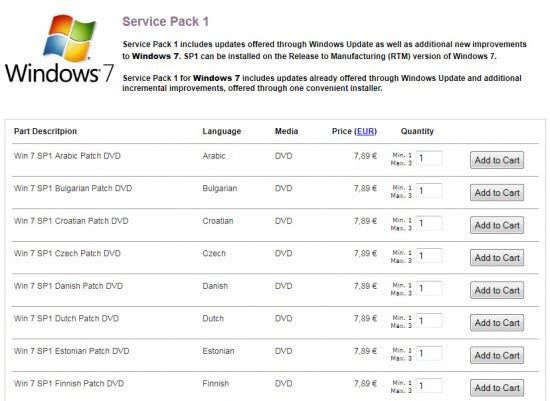The image size is (550, 401).
Task: Add Bulgarian Patch DVD to cart
Action: [x=497, y=193]
